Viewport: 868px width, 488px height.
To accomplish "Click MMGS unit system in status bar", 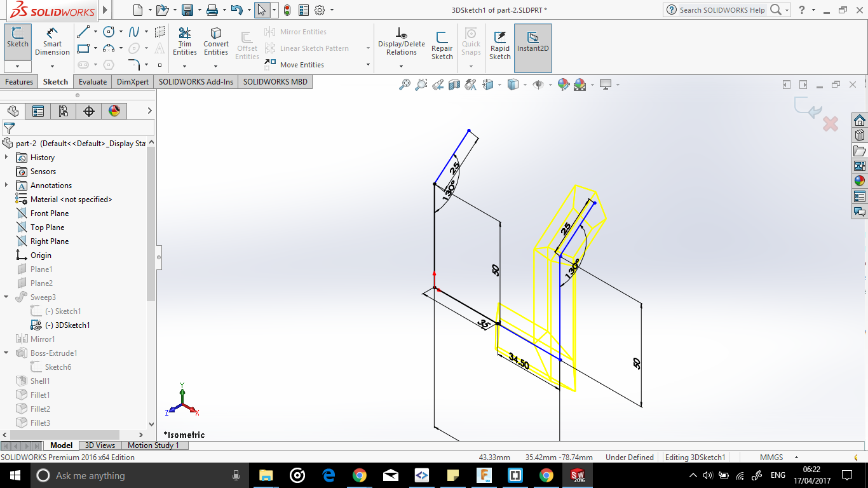I will [x=771, y=457].
